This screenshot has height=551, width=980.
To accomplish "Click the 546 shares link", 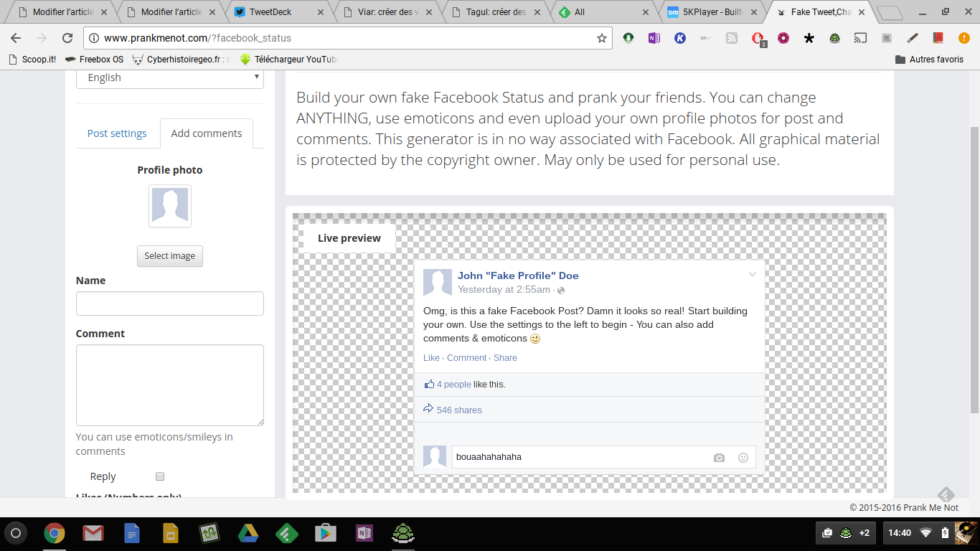I will (459, 410).
